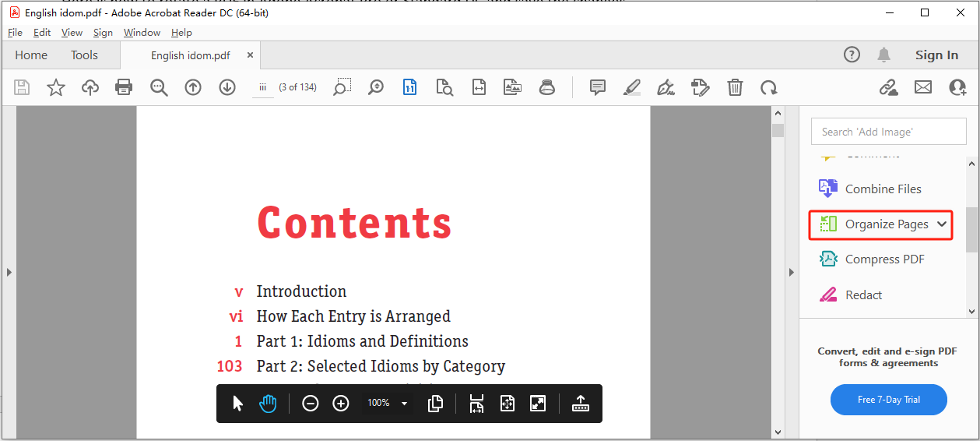Click the star bookmark icon in toolbar
The width and height of the screenshot is (980, 441).
coord(56,87)
